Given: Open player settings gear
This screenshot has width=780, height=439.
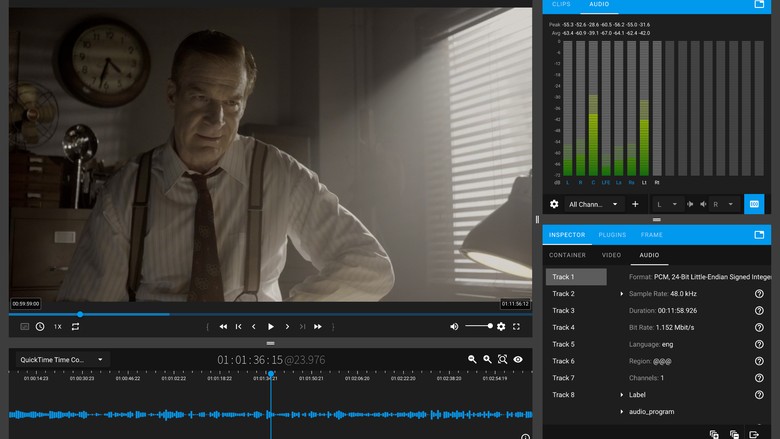Looking at the screenshot, I should click(x=501, y=327).
